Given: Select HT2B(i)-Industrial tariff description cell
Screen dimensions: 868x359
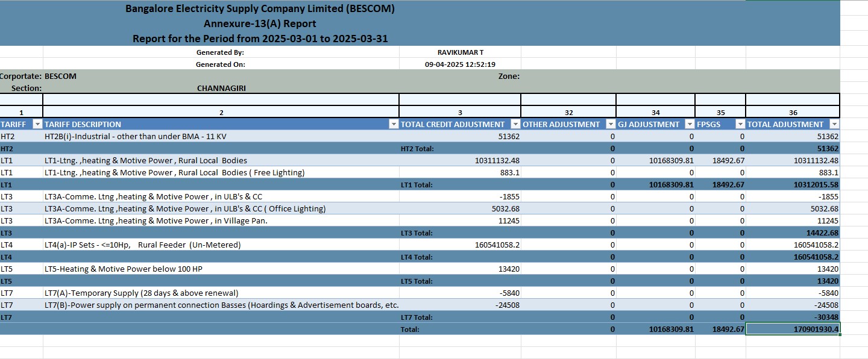Looking at the screenshot, I should click(x=221, y=136).
